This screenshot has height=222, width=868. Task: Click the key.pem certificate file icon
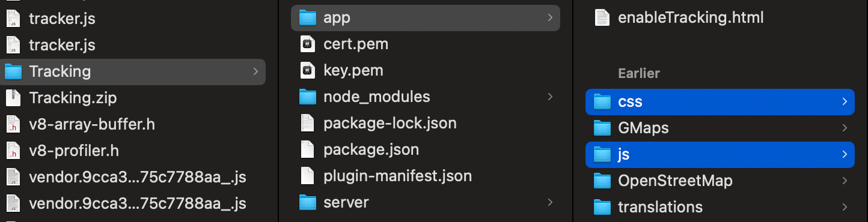click(308, 71)
